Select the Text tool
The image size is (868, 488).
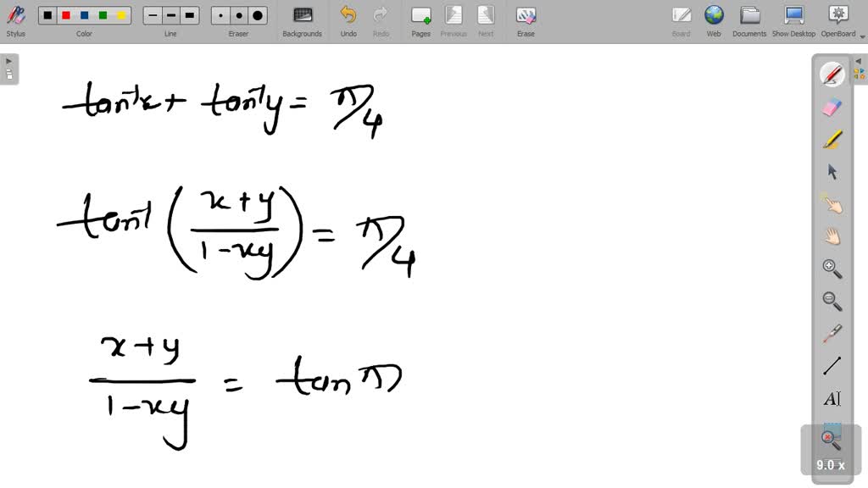point(832,399)
